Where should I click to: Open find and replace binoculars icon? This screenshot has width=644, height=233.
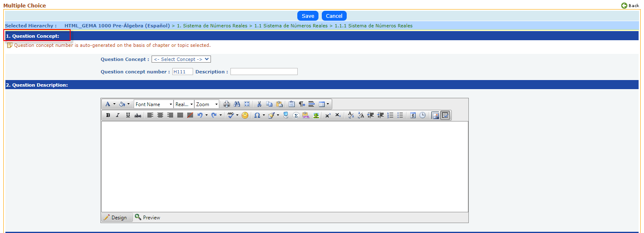tap(237, 104)
